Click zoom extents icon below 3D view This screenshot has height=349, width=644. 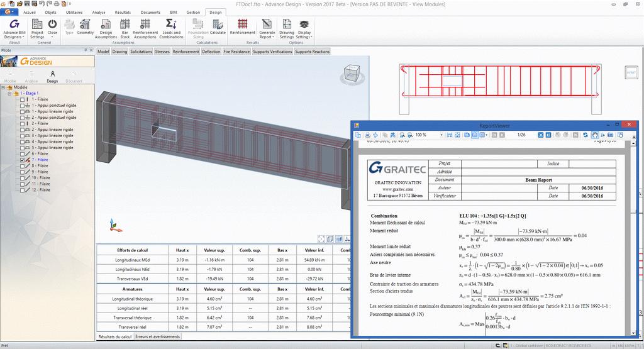[321, 239]
